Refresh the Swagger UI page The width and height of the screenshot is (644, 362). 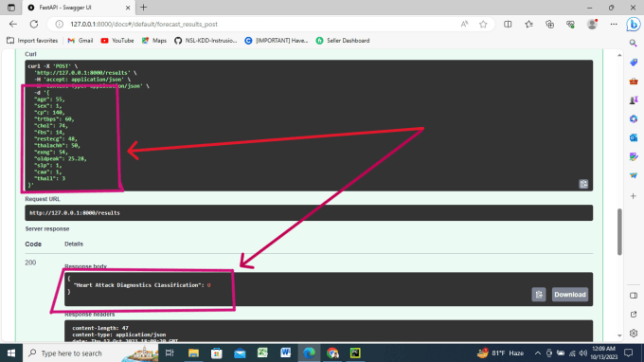pos(34,25)
